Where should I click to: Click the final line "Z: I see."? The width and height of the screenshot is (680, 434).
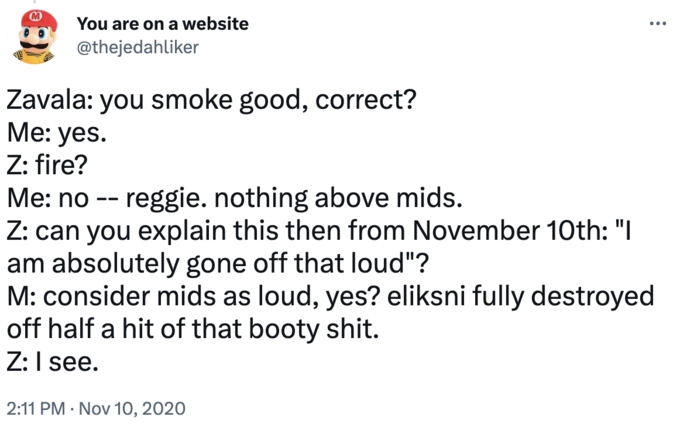53,362
